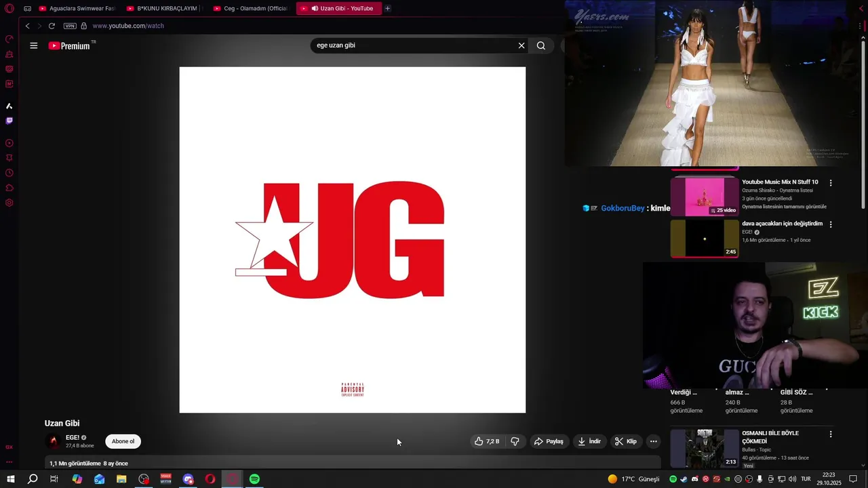This screenshot has height=488, width=868.
Task: Open the Aria AI icon in sidebar
Action: click(x=9, y=106)
